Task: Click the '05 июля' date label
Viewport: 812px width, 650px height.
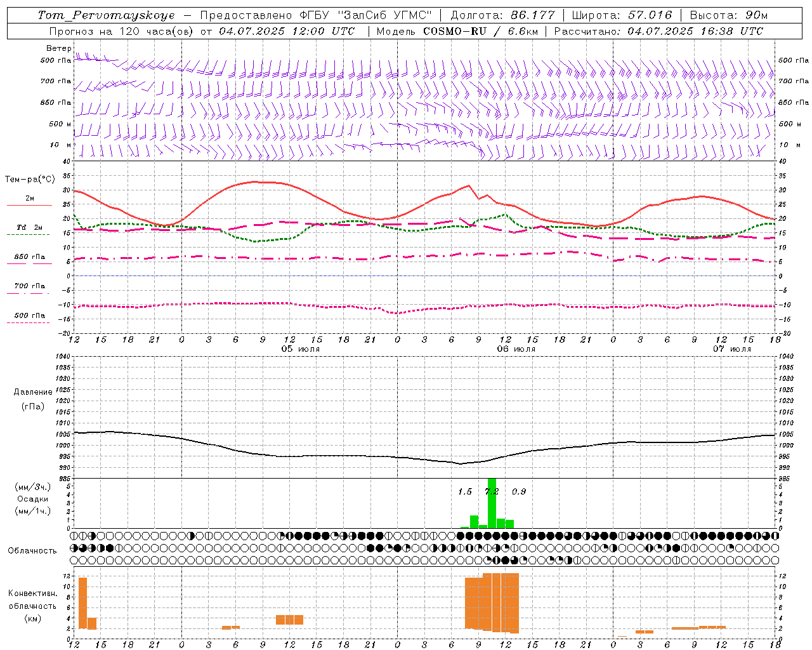Action: pos(301,349)
